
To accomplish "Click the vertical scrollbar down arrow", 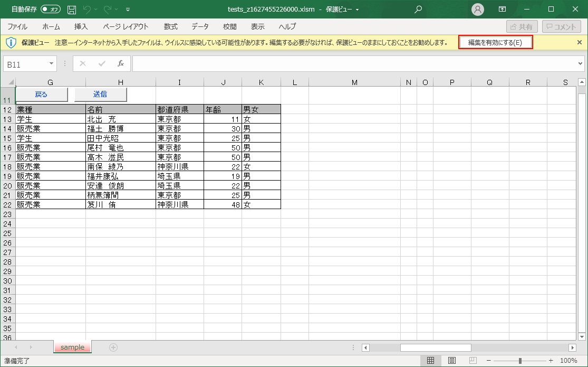I will pos(582,336).
